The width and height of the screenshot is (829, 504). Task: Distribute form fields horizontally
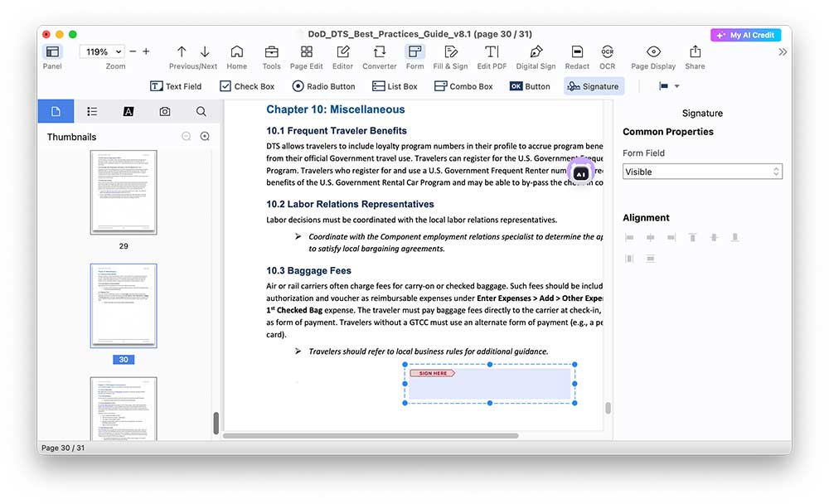629,259
